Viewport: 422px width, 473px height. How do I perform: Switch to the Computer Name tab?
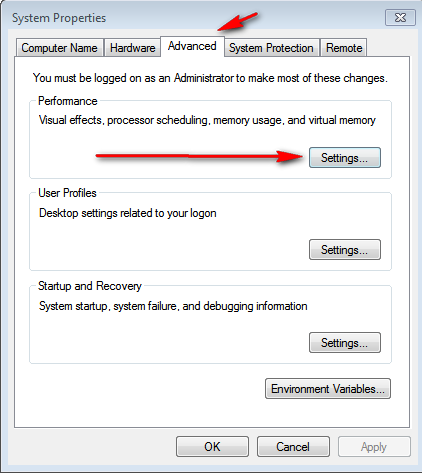[x=59, y=48]
